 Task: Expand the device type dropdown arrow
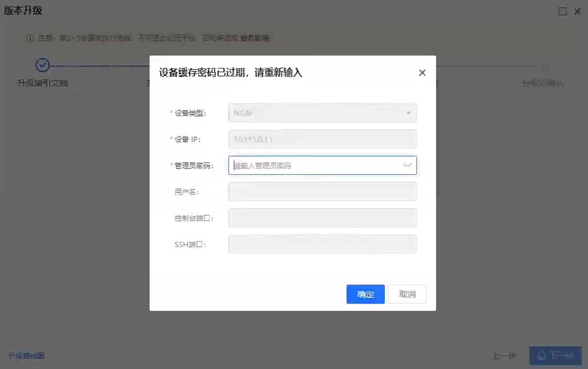pos(408,113)
